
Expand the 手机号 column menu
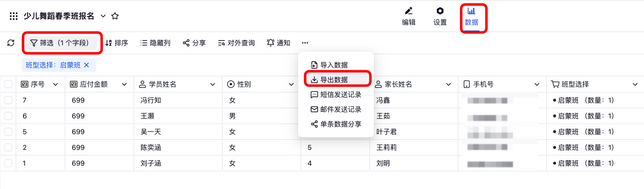pos(537,85)
